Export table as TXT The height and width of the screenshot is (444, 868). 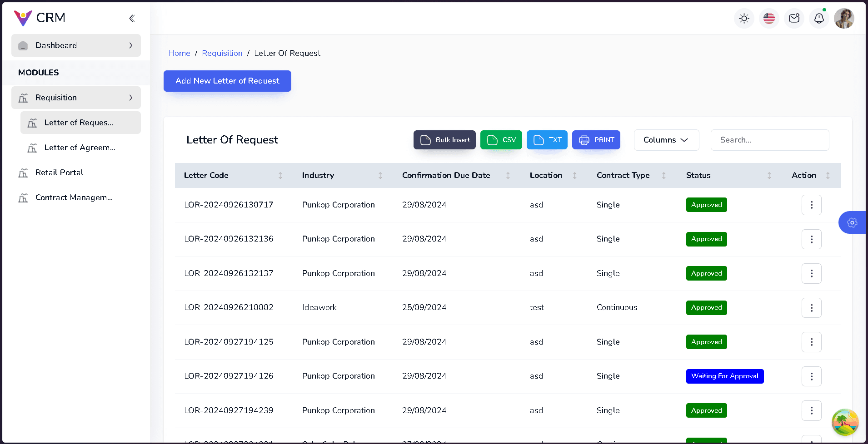click(x=547, y=140)
